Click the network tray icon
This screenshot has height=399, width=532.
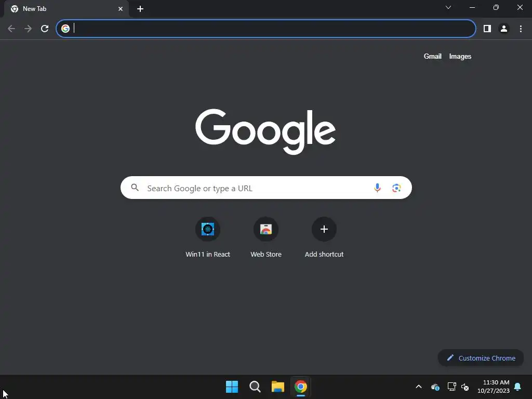click(x=451, y=387)
